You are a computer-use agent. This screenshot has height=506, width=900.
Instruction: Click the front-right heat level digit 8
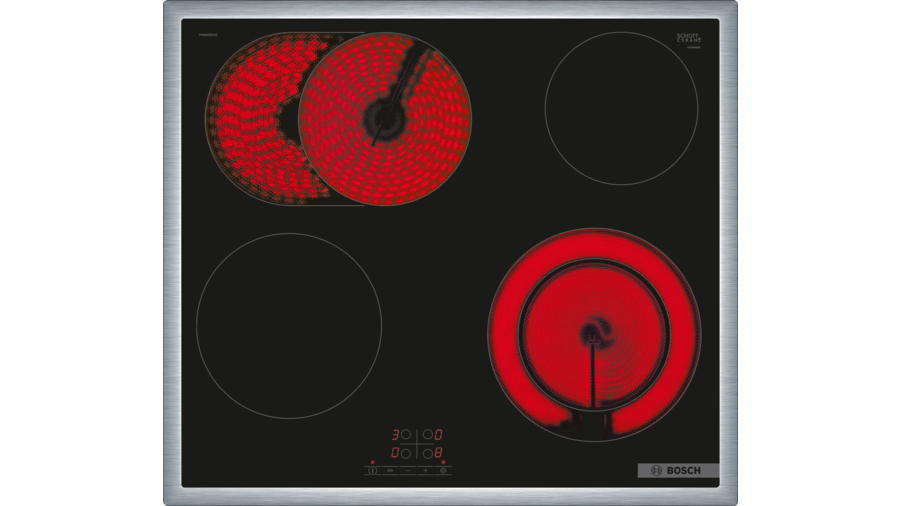tap(438, 453)
